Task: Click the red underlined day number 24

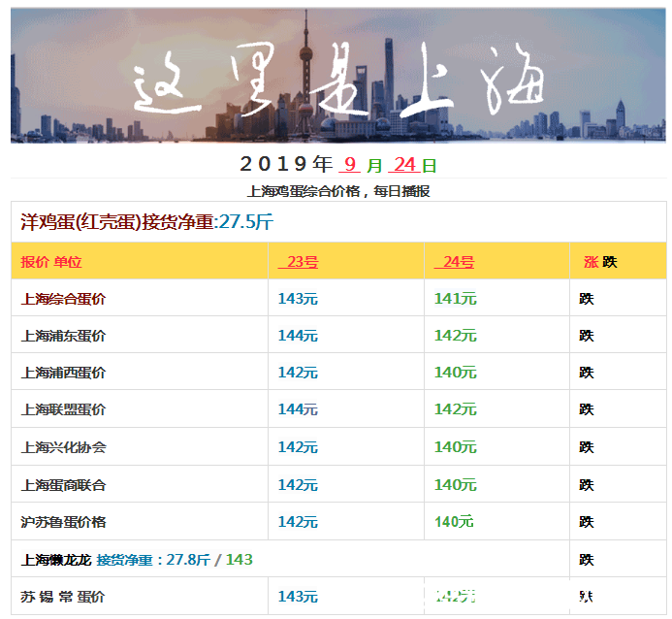Action: (404, 165)
